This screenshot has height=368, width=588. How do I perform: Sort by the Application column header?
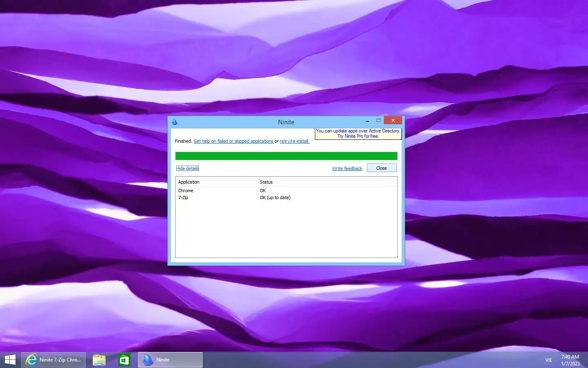click(216, 182)
